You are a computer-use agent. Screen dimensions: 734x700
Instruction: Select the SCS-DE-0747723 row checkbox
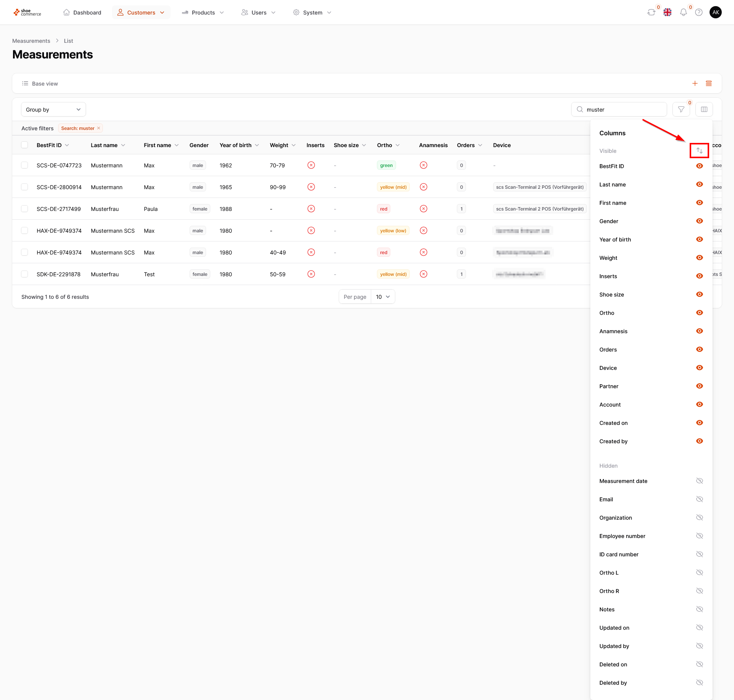[x=24, y=165]
